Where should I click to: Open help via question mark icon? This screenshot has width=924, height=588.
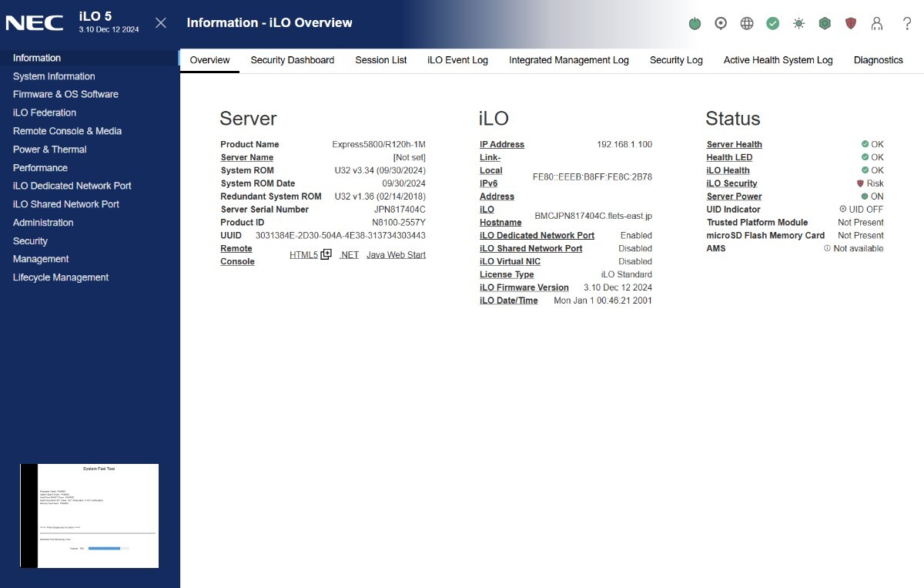907,23
